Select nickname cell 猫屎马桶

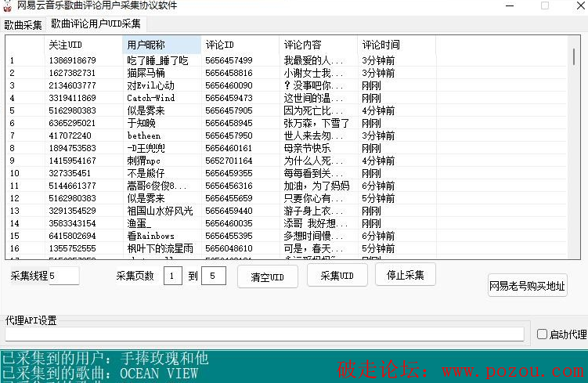tap(146, 73)
